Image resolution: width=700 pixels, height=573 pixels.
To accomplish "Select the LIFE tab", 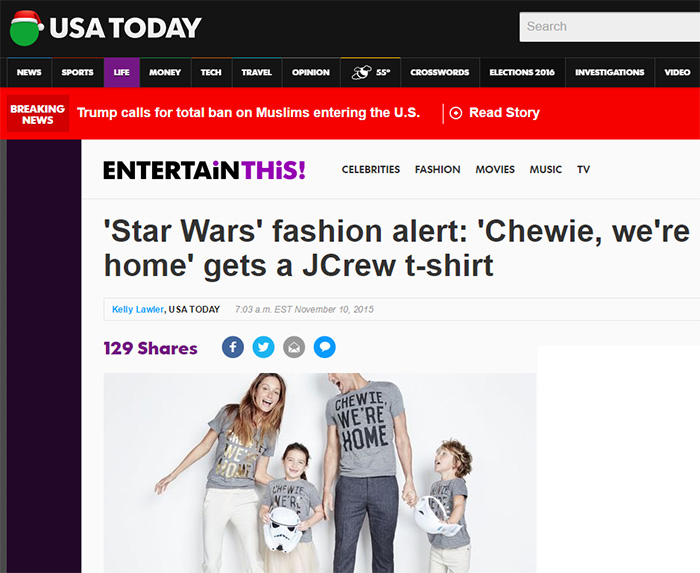I will click(x=121, y=72).
